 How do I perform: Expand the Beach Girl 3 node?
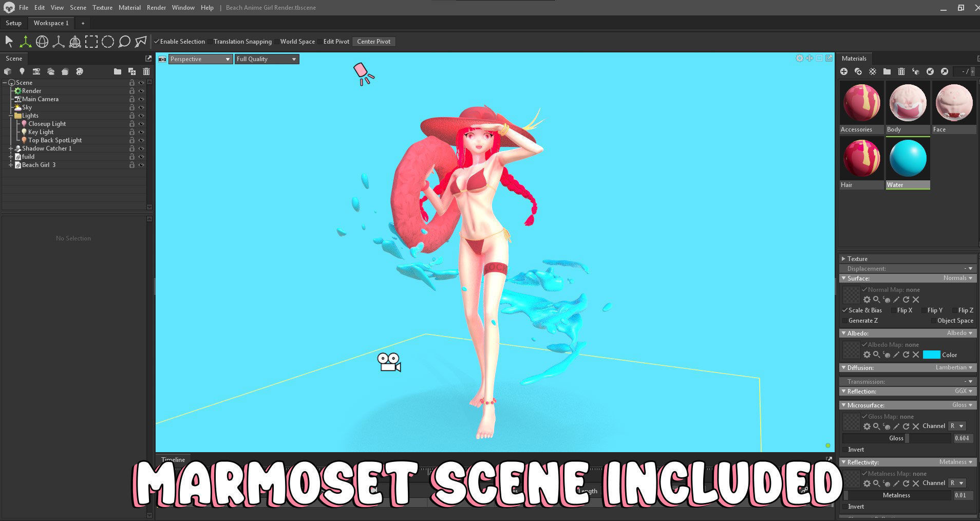[10, 165]
